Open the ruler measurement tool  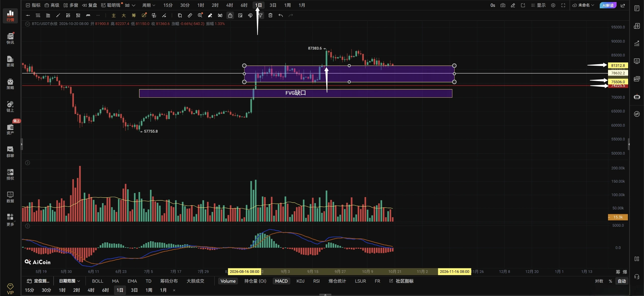click(190, 15)
